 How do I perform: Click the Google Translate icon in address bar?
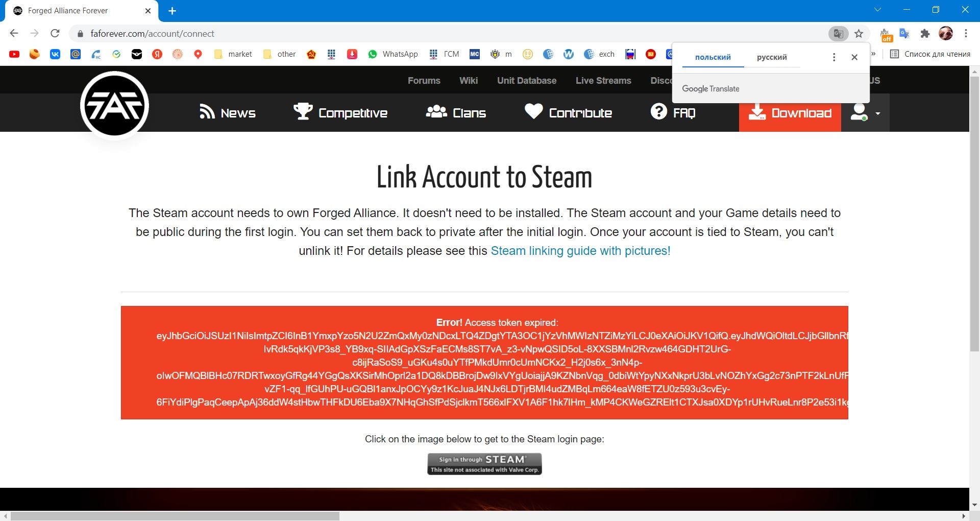[838, 34]
